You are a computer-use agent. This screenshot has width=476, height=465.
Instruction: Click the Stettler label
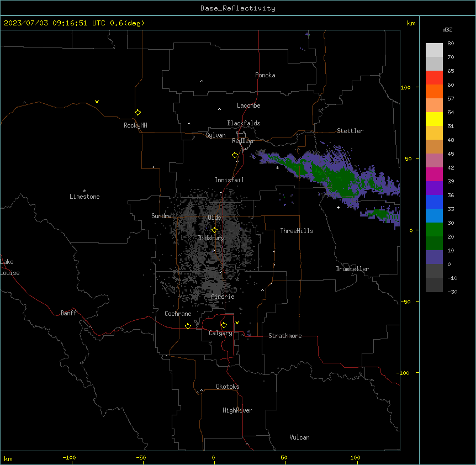(350, 131)
